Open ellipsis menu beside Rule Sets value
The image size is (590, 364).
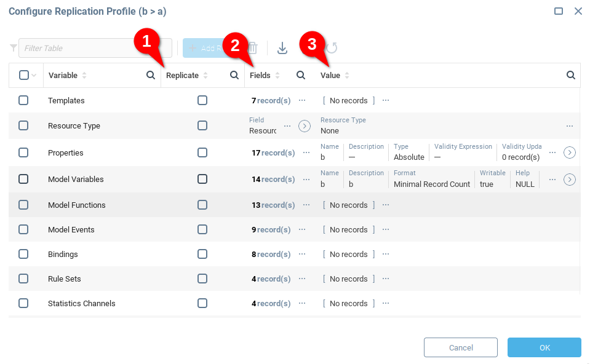386,279
